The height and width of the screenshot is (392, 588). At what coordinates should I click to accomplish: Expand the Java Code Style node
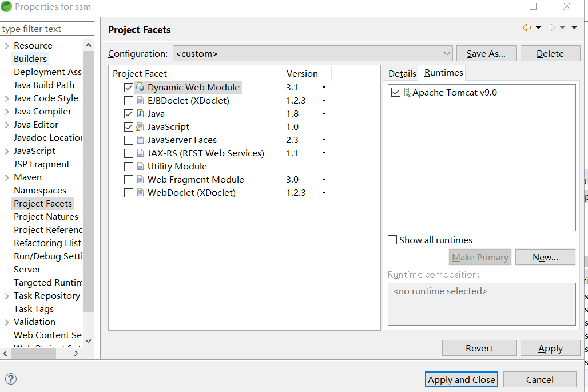[x=7, y=98]
